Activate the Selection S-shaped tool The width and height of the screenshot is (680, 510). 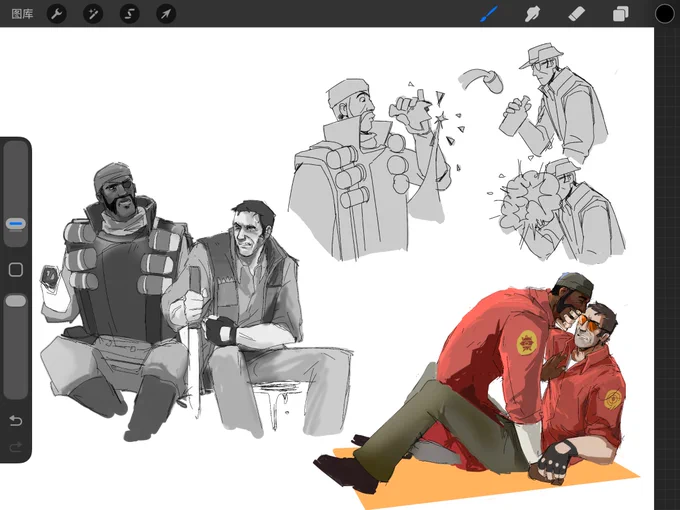click(x=129, y=14)
